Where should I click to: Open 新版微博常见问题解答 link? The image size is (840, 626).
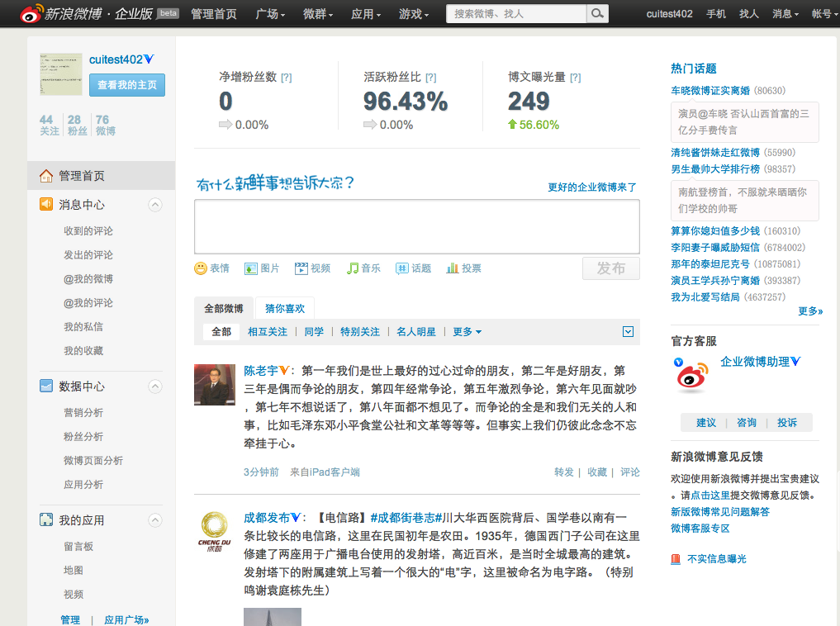(720, 512)
